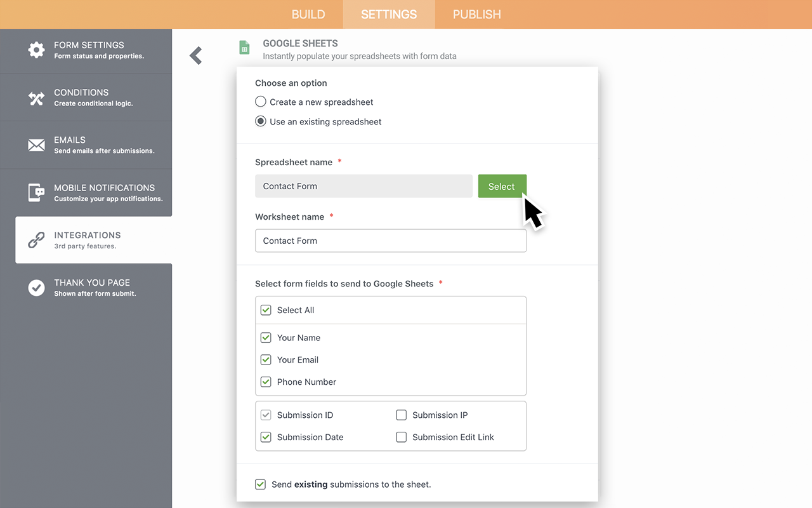
Task: Open Thank You Page via checkmark icon
Action: [37, 288]
